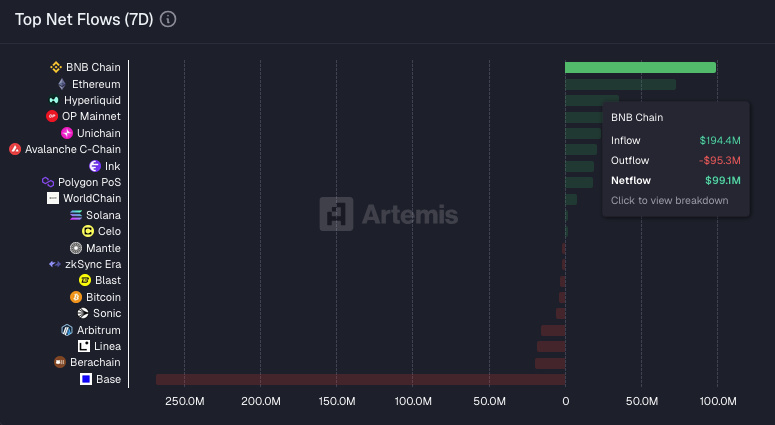Click the Solana axis label
The image size is (775, 425).
tap(103, 215)
